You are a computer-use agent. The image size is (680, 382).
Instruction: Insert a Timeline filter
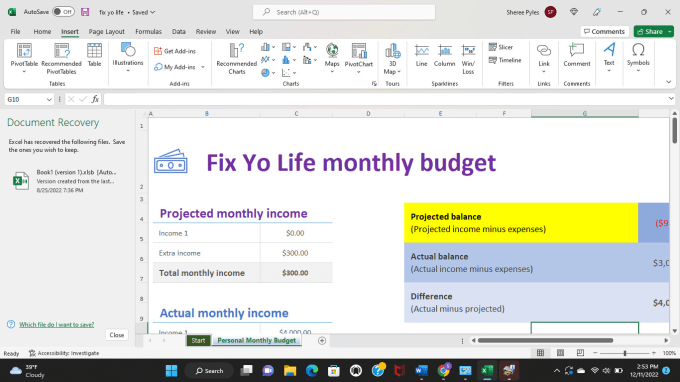pyautogui.click(x=505, y=60)
